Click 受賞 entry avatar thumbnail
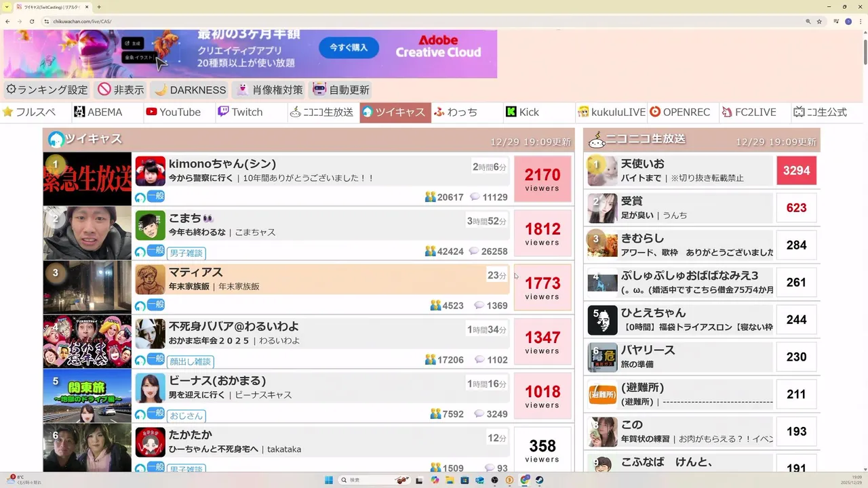This screenshot has height=488, width=868. (602, 208)
